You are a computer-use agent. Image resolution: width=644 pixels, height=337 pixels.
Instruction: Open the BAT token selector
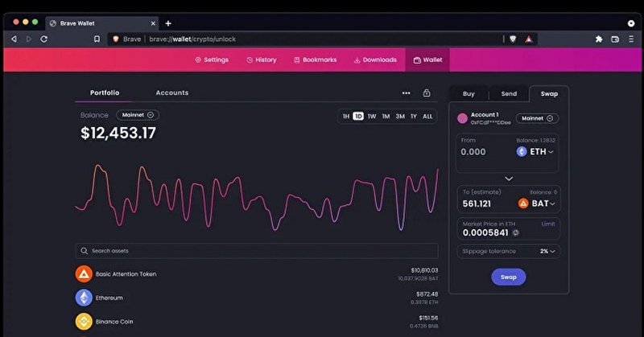tap(536, 203)
